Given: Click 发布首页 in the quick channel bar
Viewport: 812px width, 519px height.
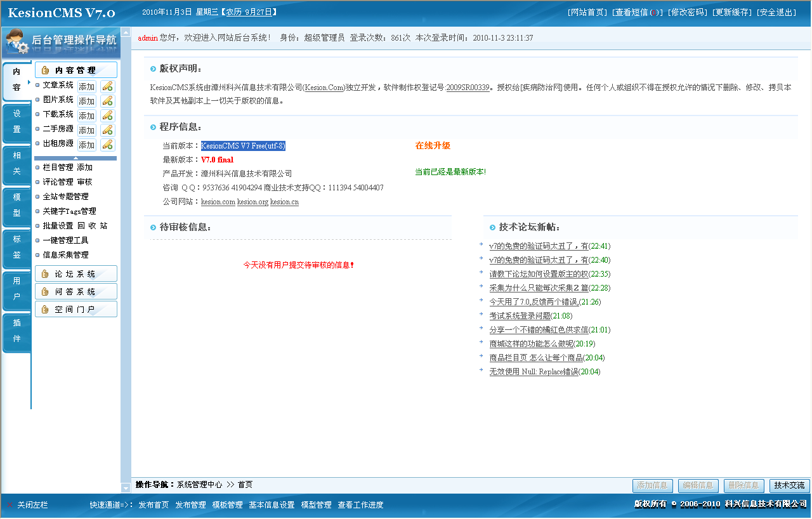Looking at the screenshot, I should point(154,505).
